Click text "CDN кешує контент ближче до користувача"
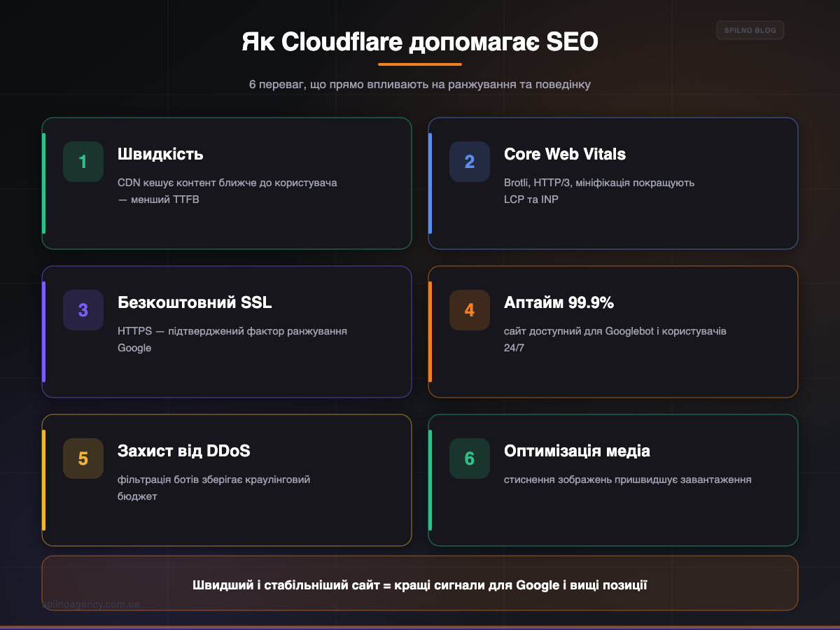The height and width of the screenshot is (630, 840). tap(227, 183)
